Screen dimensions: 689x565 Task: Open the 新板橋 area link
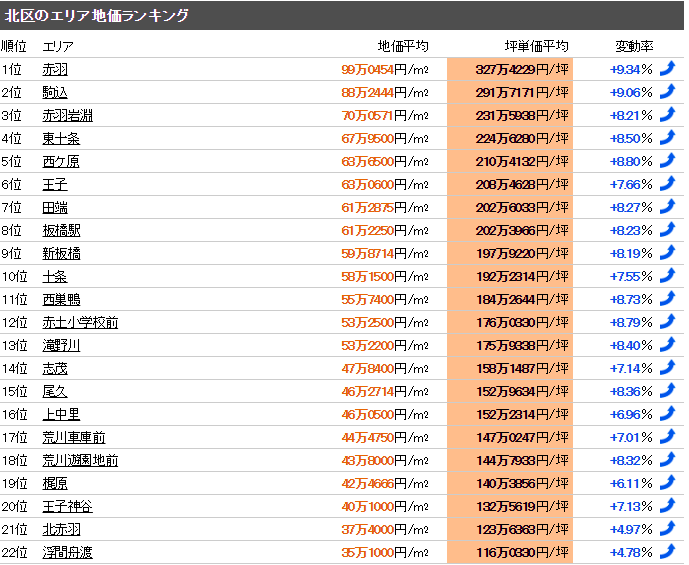61,254
